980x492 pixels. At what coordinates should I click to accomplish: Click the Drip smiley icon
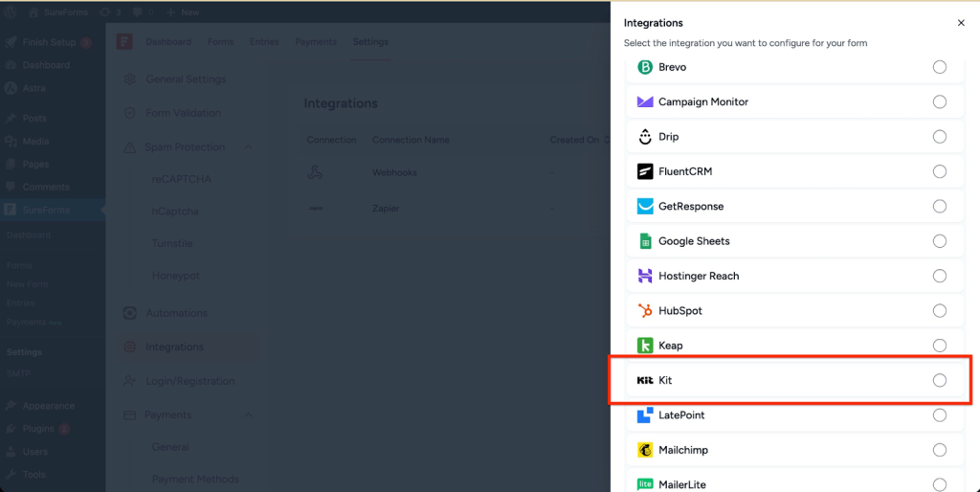pyautogui.click(x=645, y=137)
